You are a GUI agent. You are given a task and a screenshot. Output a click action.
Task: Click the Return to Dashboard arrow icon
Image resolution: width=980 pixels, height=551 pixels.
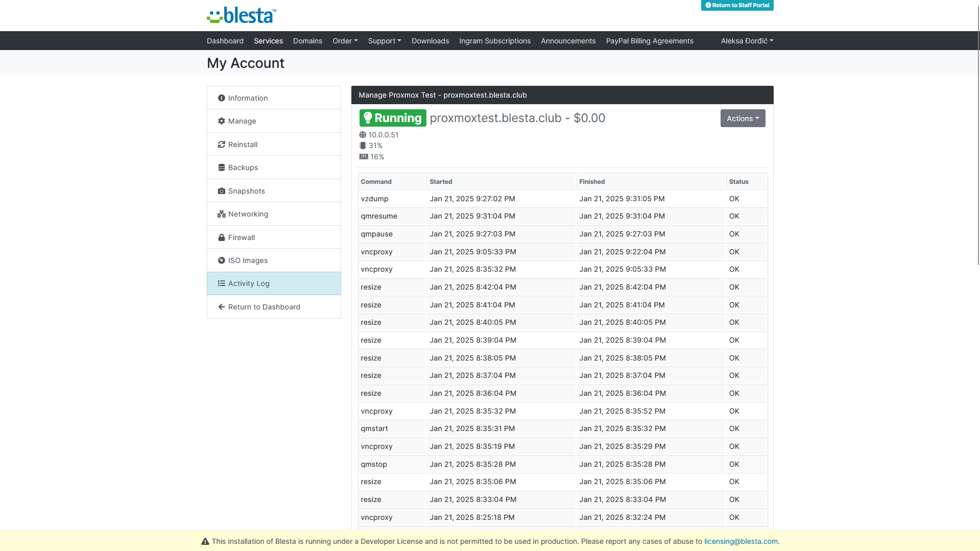[221, 307]
